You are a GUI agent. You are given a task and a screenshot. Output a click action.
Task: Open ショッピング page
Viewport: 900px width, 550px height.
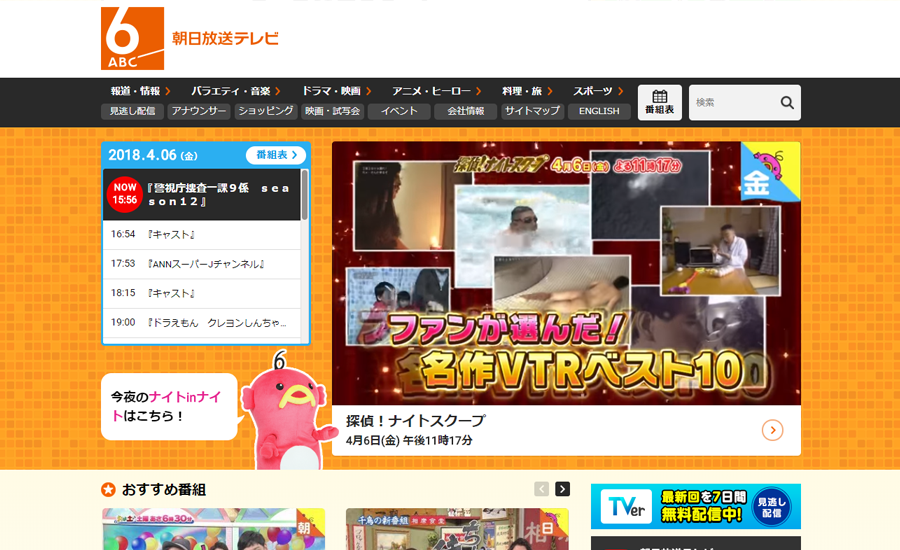coord(266,111)
